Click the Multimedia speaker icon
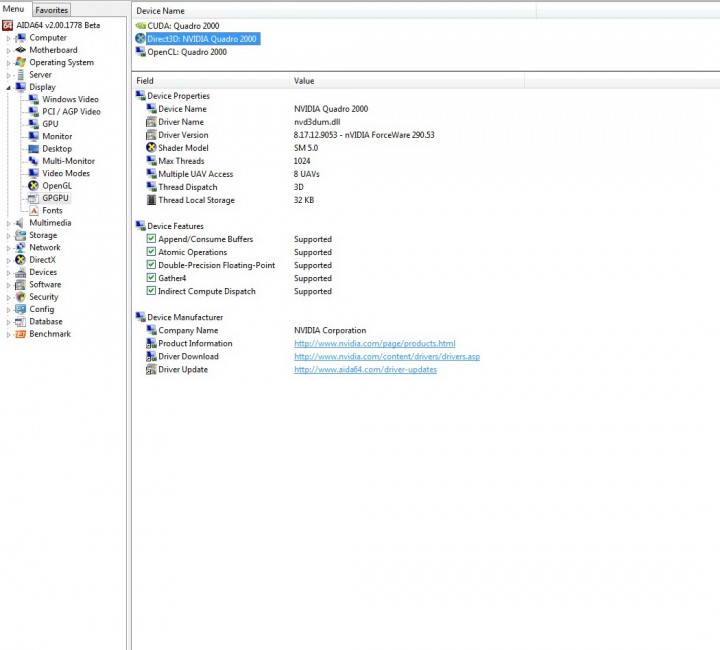Image resolution: width=720 pixels, height=650 pixels. click(20, 223)
